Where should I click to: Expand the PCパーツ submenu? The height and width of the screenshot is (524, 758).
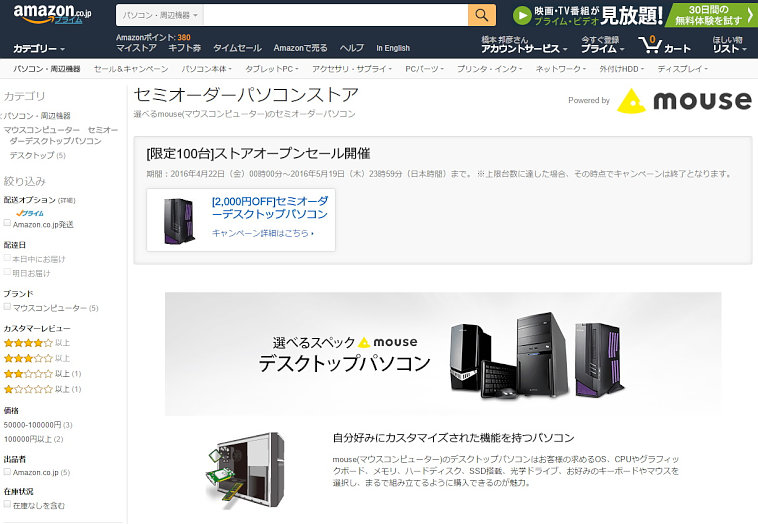pos(424,69)
